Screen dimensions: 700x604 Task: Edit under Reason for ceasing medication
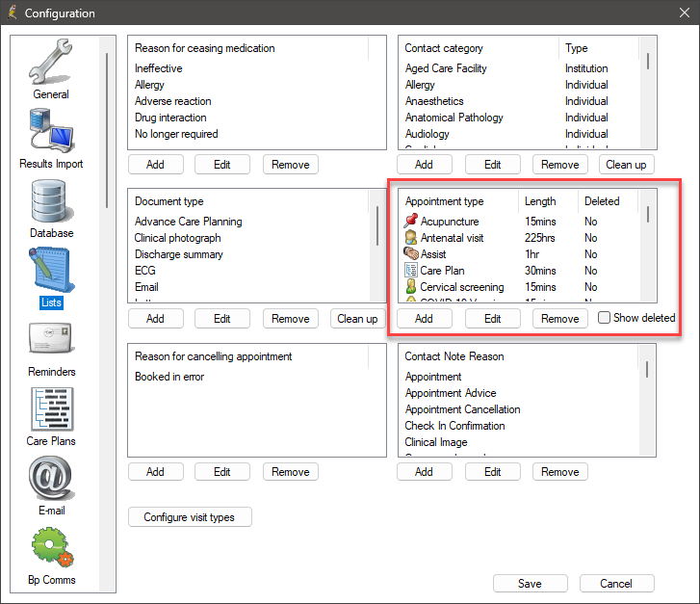click(221, 165)
